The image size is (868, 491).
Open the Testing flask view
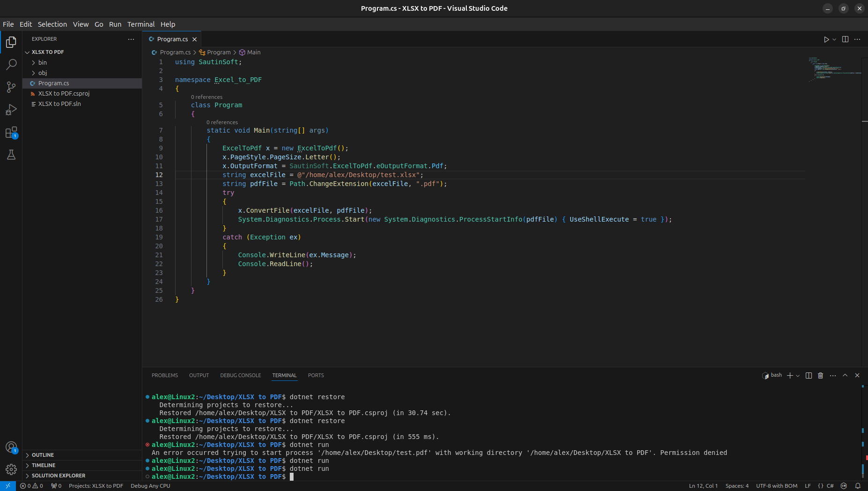tap(11, 155)
